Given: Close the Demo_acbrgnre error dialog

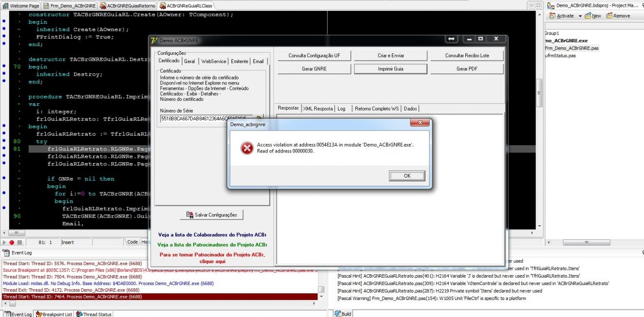Looking at the screenshot, I should click(420, 123).
